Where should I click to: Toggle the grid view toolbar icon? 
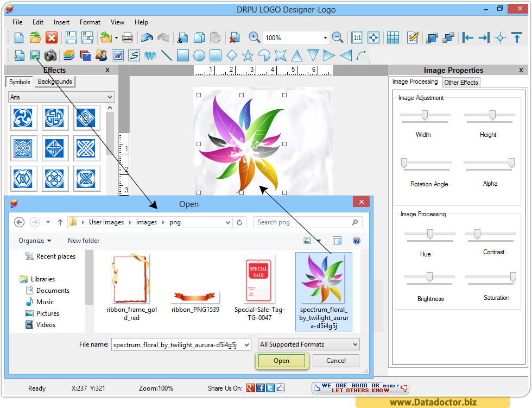[393, 37]
